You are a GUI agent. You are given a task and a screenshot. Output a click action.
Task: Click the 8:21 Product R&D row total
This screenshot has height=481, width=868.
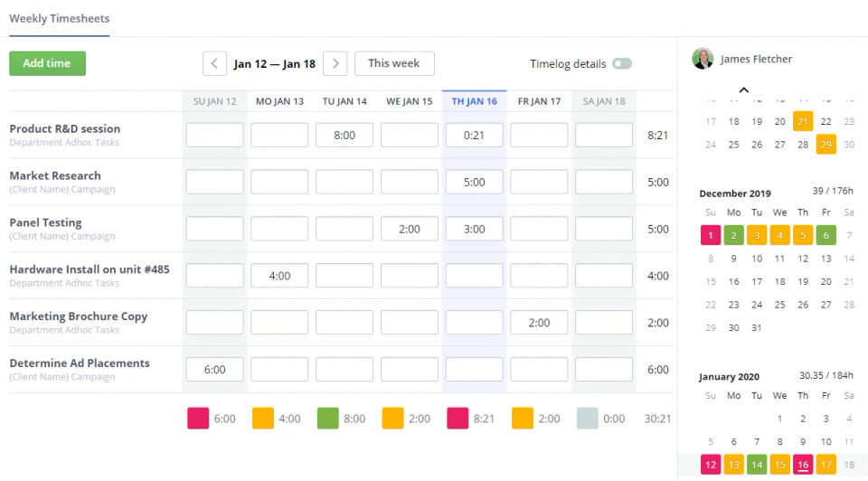click(x=657, y=136)
